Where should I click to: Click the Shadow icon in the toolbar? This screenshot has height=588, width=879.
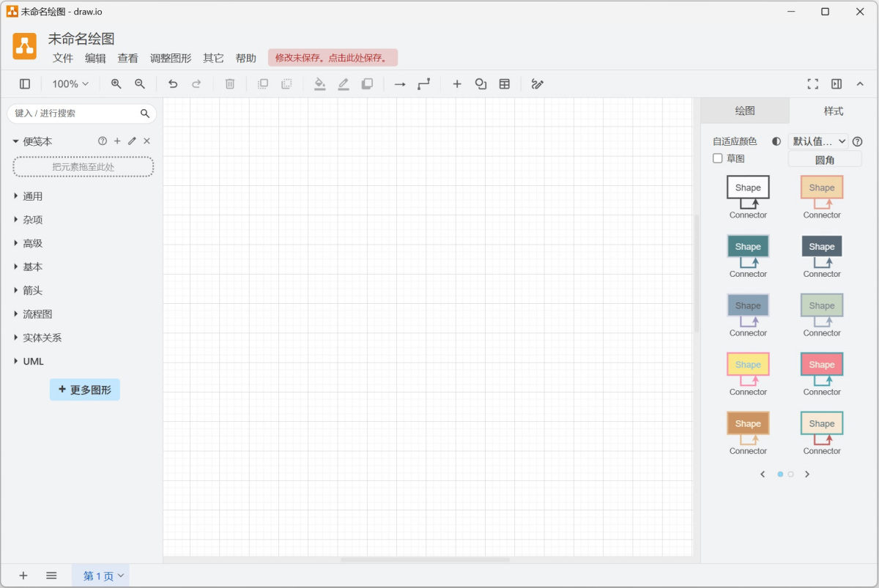click(x=367, y=83)
